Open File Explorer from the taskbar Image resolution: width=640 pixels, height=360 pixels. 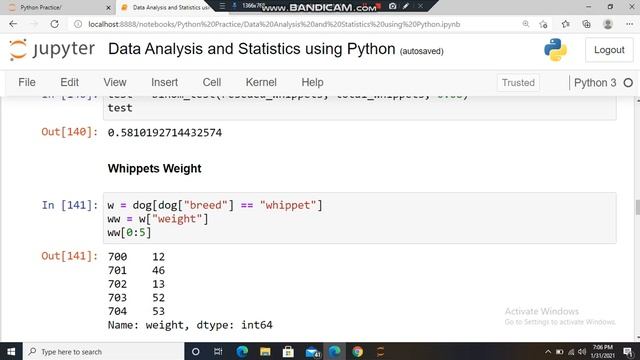pyautogui.click(x=265, y=351)
